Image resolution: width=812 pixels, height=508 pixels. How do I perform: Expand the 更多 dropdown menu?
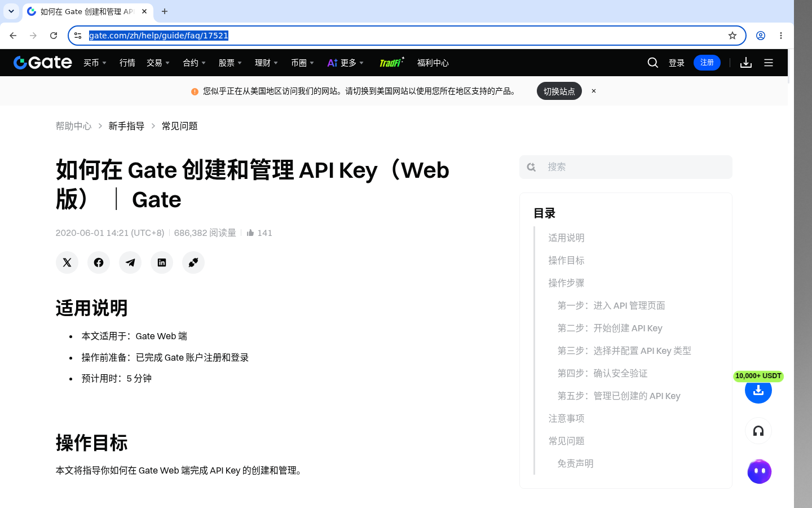pos(346,63)
